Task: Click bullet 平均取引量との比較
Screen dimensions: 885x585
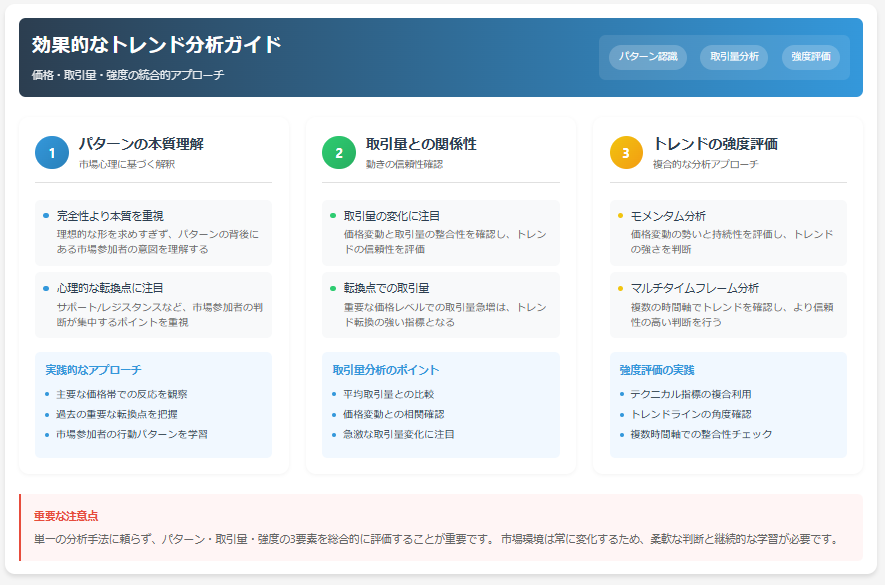Action: pyautogui.click(x=388, y=394)
